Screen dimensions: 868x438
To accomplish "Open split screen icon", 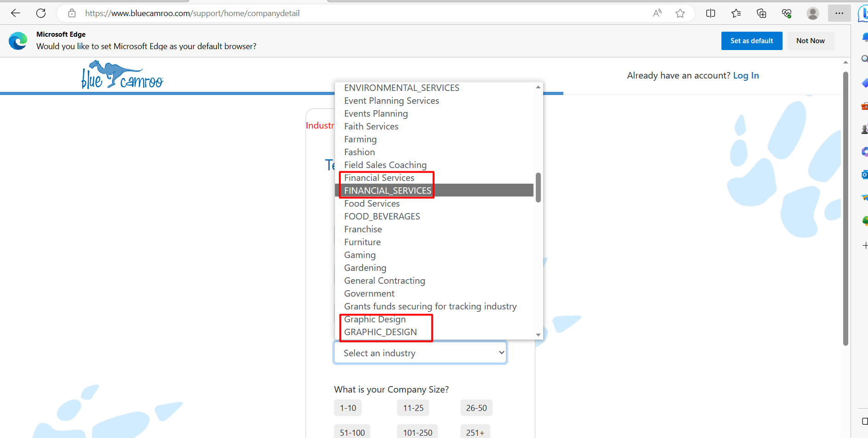I will [710, 13].
